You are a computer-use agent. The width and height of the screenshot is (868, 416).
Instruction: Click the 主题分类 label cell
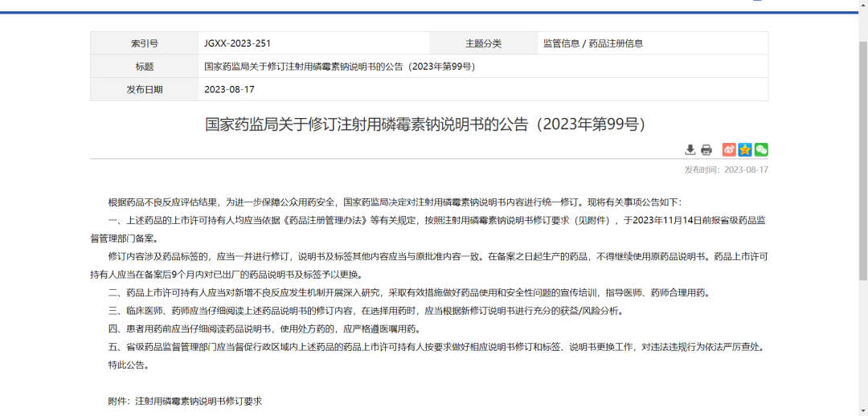click(483, 43)
